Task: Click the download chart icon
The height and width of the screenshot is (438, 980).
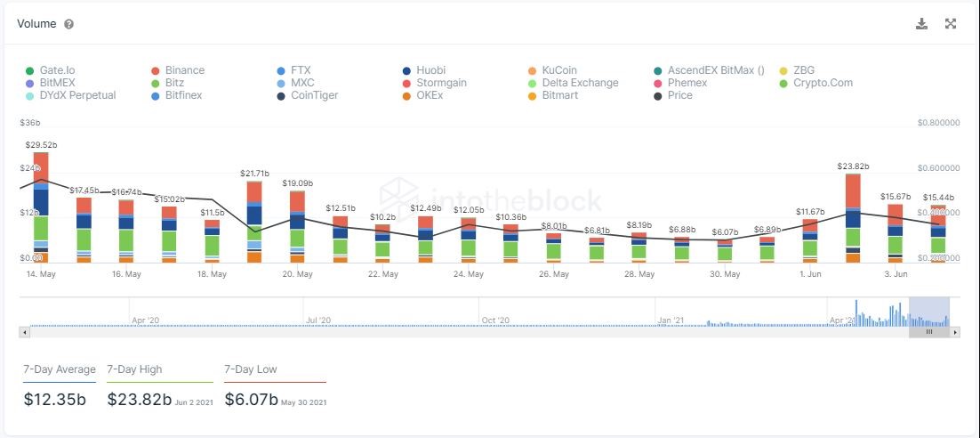Action: tap(921, 24)
